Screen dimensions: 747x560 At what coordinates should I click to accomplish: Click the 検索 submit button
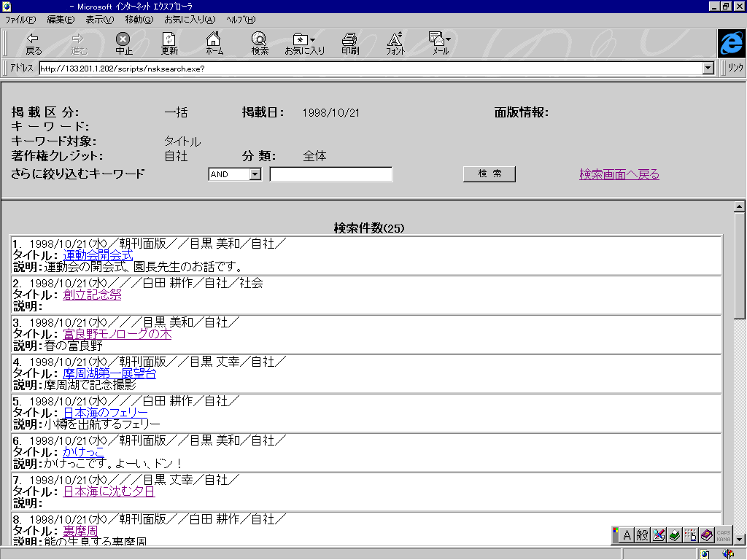pyautogui.click(x=489, y=174)
